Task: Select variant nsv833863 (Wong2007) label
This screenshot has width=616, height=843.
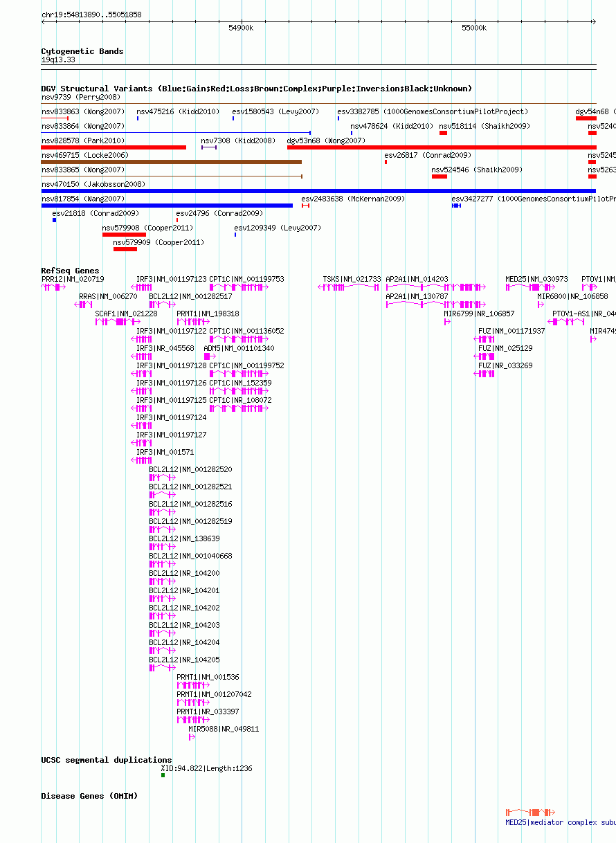Action: (83, 111)
